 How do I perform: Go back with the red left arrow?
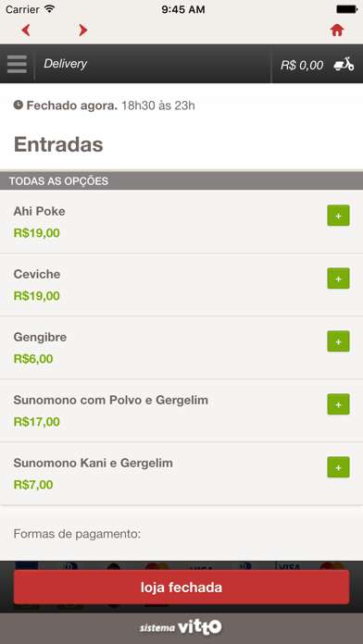(x=26, y=30)
